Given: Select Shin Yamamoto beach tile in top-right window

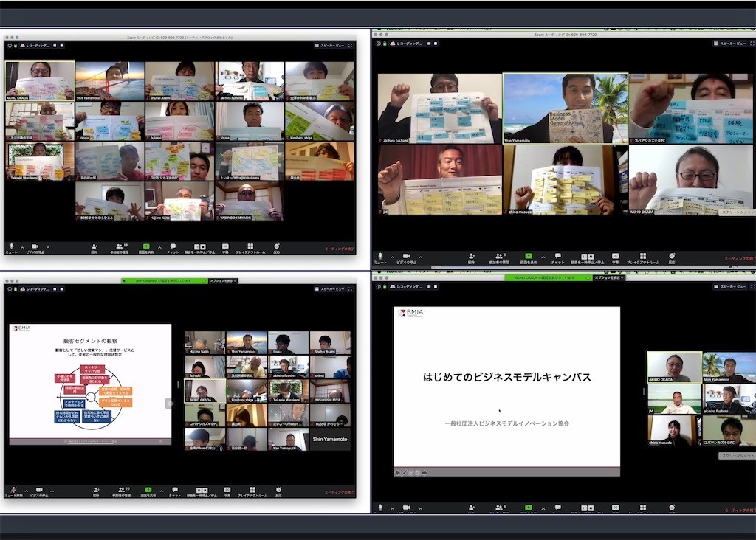Looking at the screenshot, I should pos(566,108).
